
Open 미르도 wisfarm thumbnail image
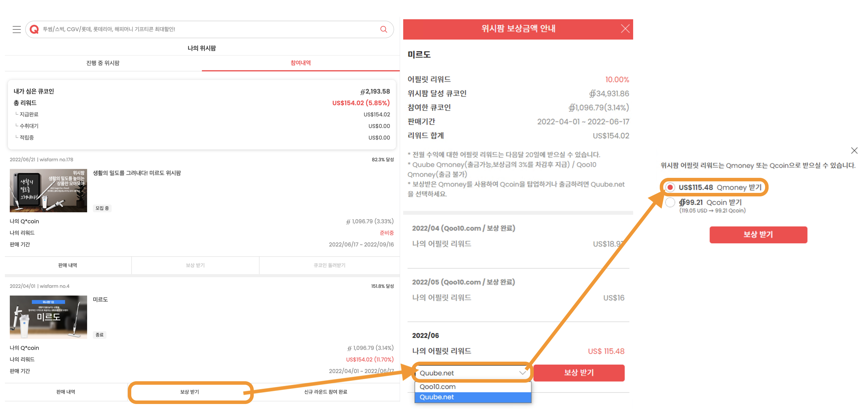point(48,317)
